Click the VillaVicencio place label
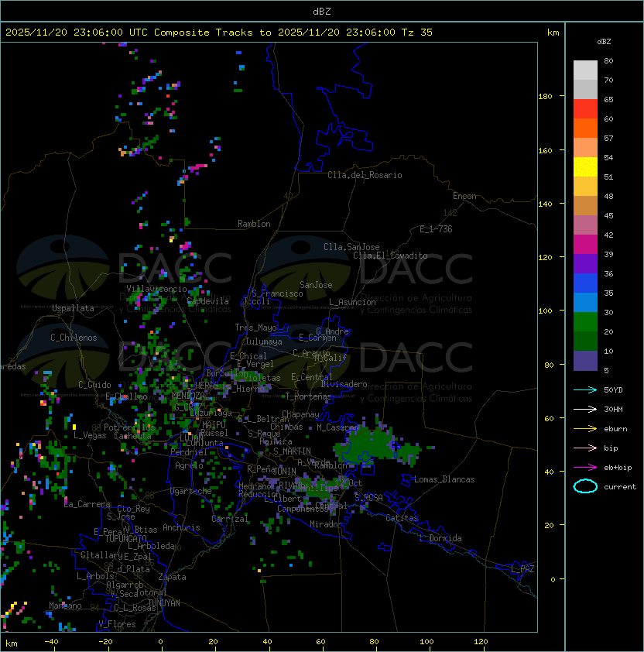644x652 pixels. point(156,289)
